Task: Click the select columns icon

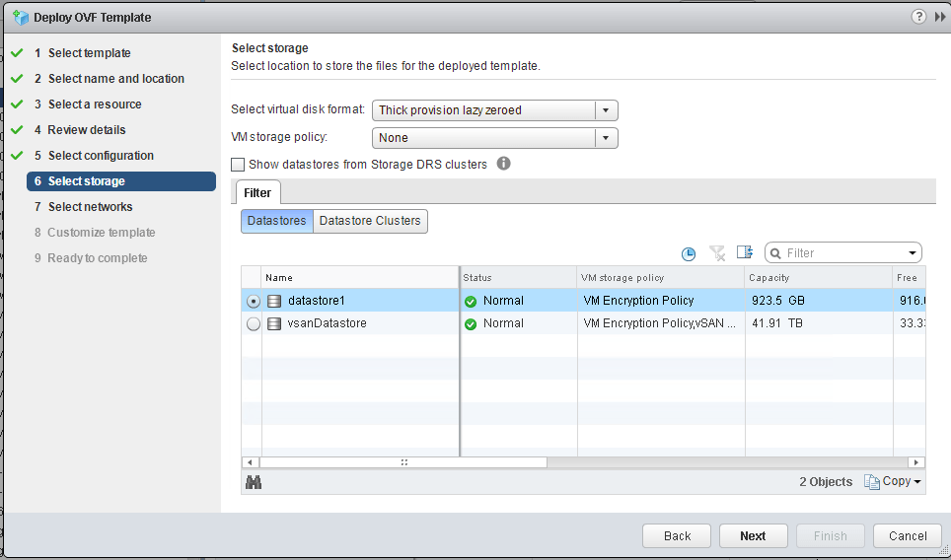Action: [x=745, y=253]
